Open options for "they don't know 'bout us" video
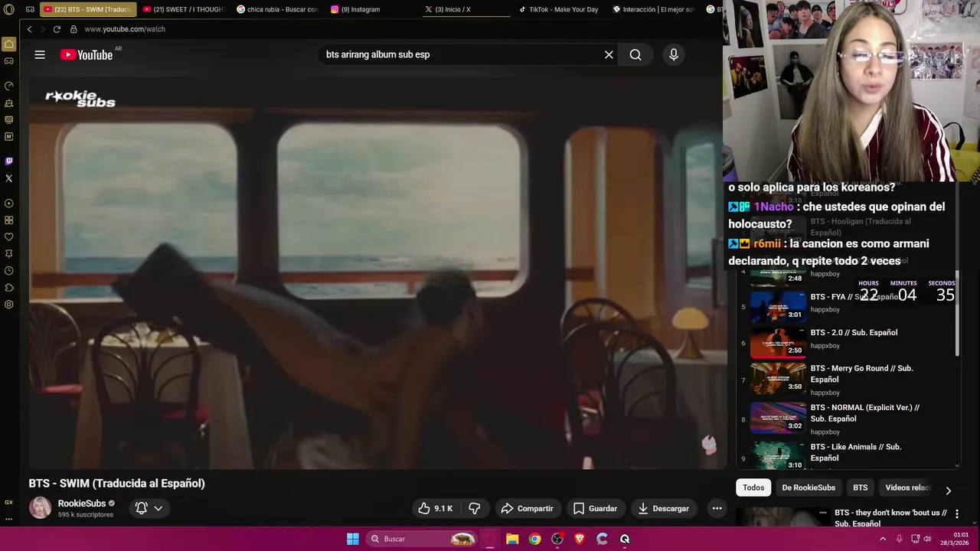 tap(956, 514)
